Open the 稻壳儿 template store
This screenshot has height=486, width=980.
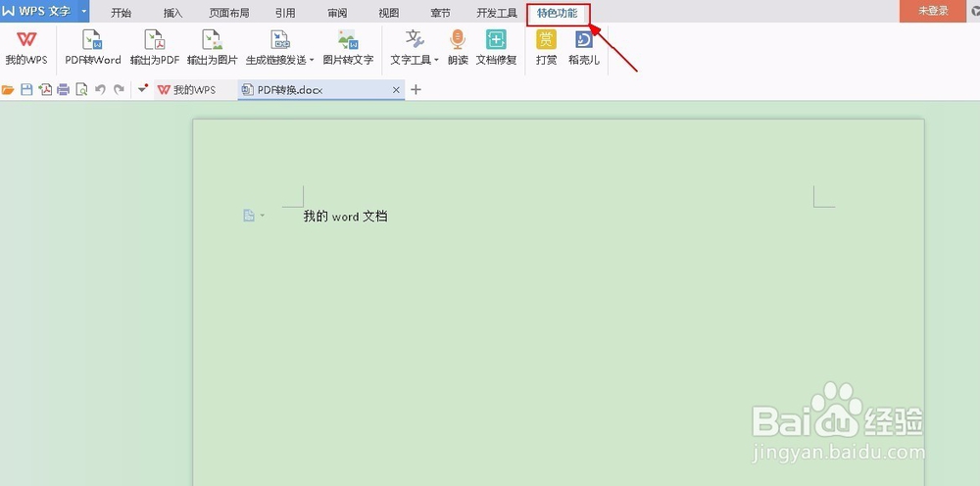(584, 47)
